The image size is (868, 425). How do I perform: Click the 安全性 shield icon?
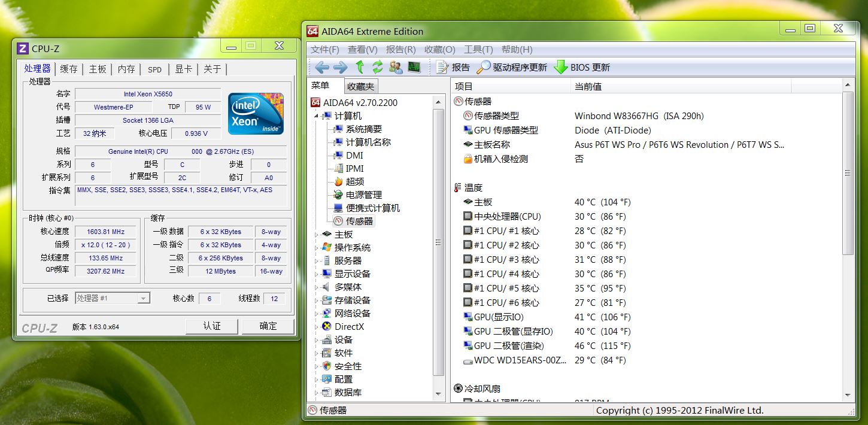tap(327, 366)
